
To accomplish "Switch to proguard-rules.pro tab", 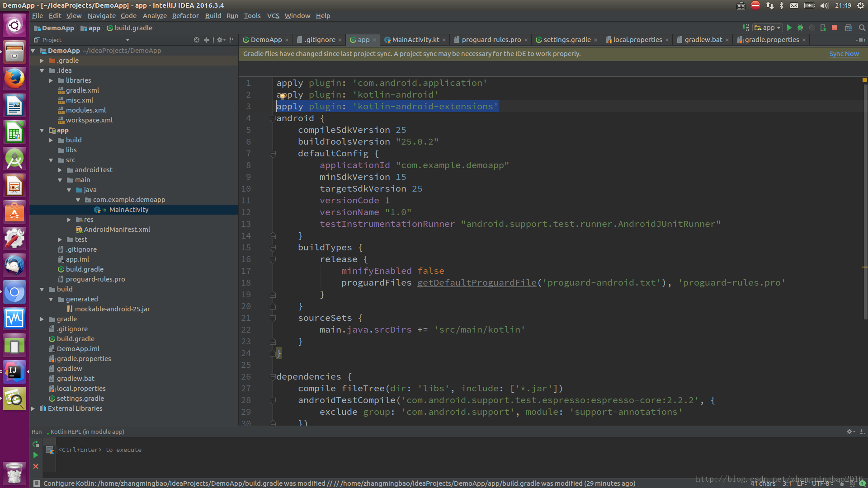I will tap(491, 40).
